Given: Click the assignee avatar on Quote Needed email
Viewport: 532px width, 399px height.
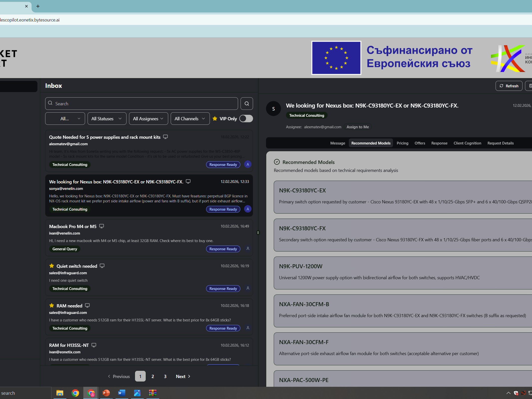Looking at the screenshot, I should (248, 164).
